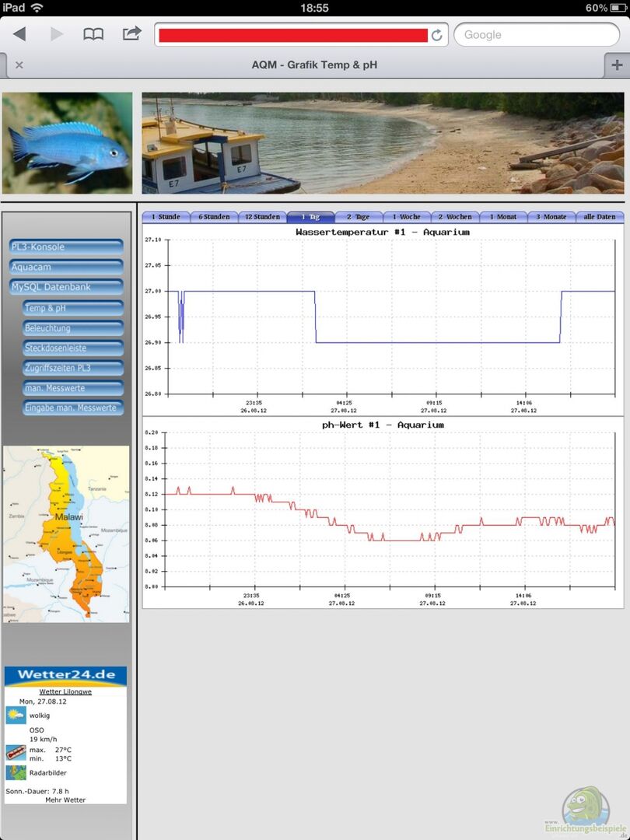Click the cloudy weather icon
This screenshot has width=630, height=840.
point(16,715)
